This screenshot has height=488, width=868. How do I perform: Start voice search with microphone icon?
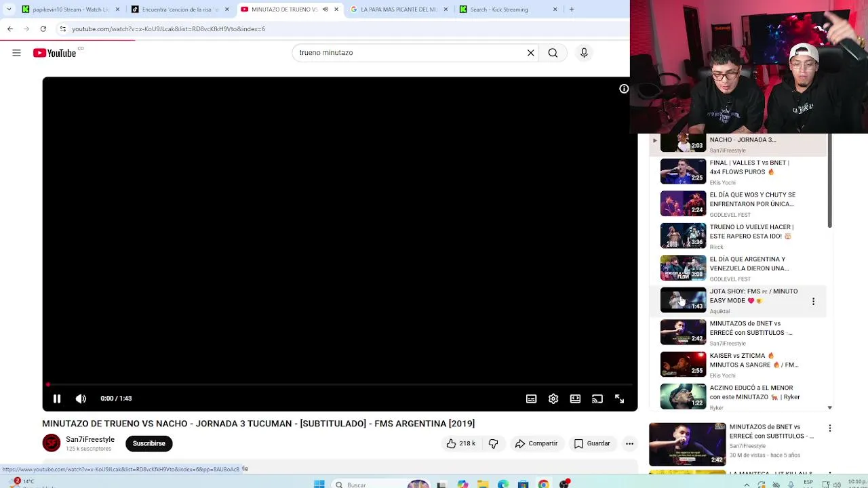click(584, 53)
